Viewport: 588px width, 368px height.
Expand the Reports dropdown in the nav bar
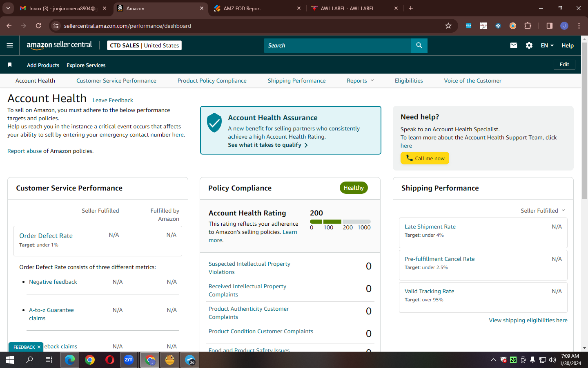(360, 81)
